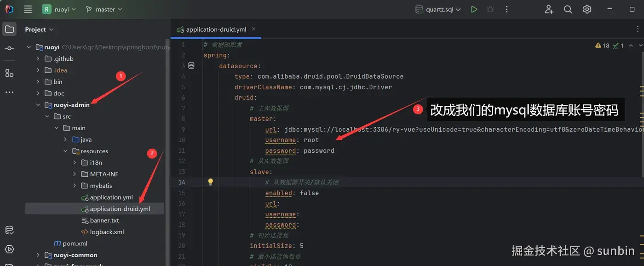
Task: Click the datasource gutter database icon
Action: [x=191, y=66]
